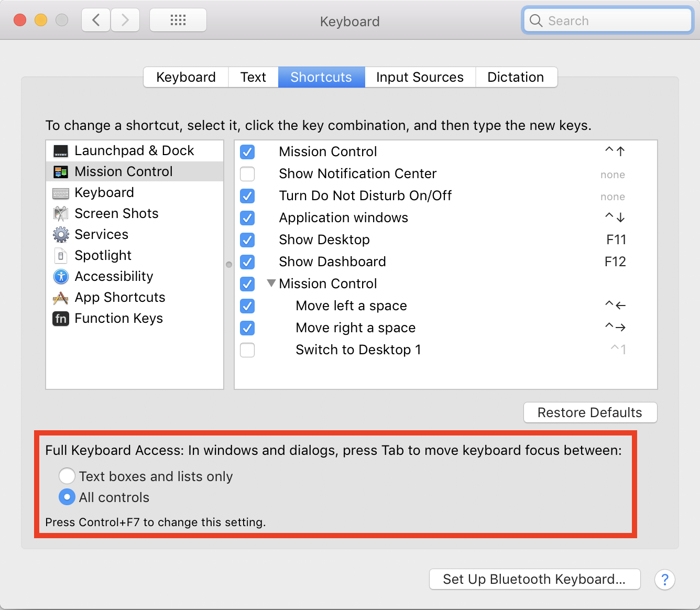Viewport: 700px width, 610px height.
Task: Switch to the Input Sources tab
Action: click(x=419, y=77)
